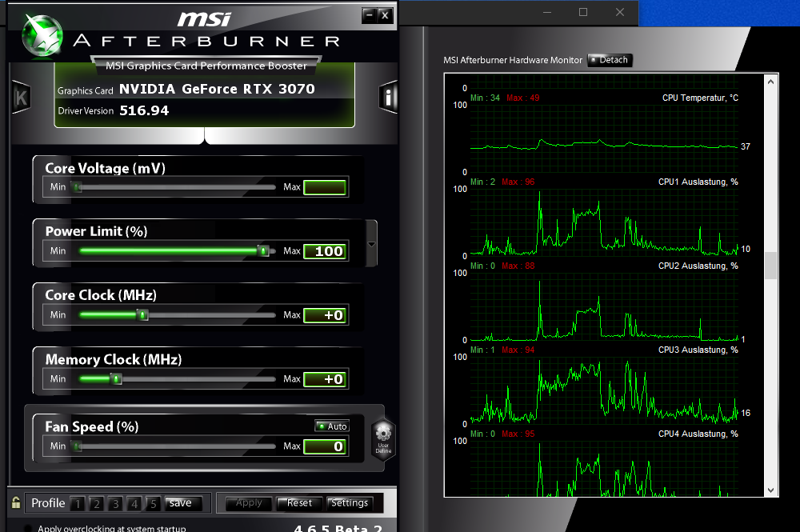Click the MSI Afterburner Hardware Monitor title
The image size is (800, 532).
[x=512, y=60]
